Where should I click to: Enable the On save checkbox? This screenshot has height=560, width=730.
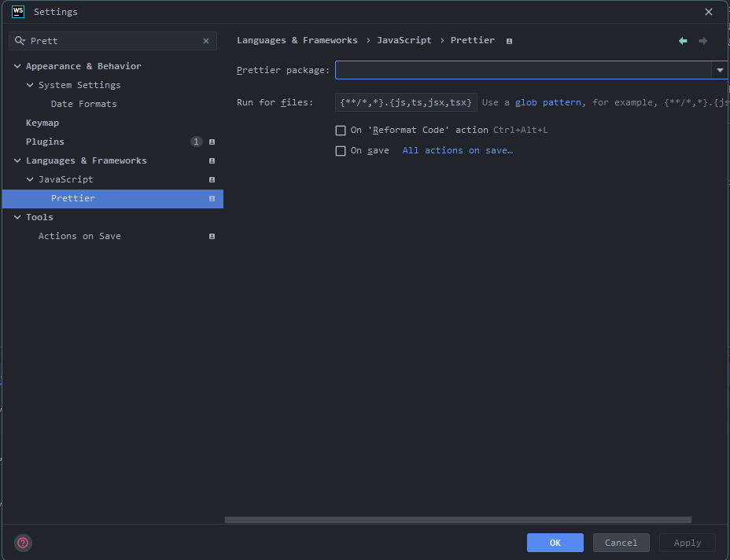point(341,151)
